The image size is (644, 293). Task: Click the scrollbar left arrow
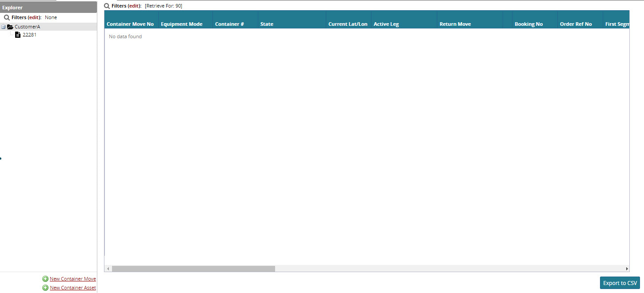pos(108,269)
